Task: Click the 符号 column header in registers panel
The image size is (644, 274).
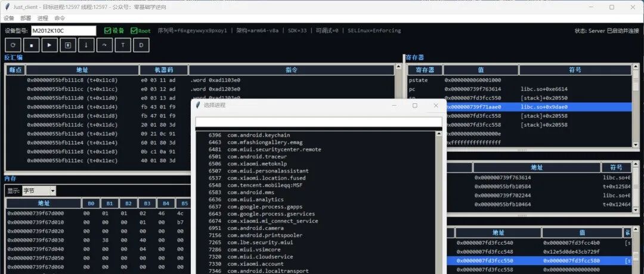Action: pos(575,70)
